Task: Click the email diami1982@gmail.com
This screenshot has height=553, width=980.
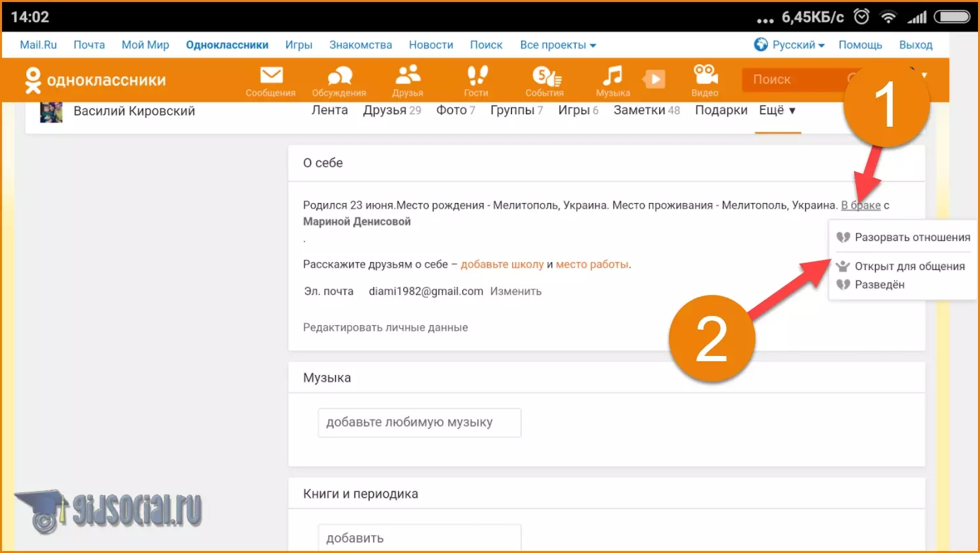Action: [425, 292]
